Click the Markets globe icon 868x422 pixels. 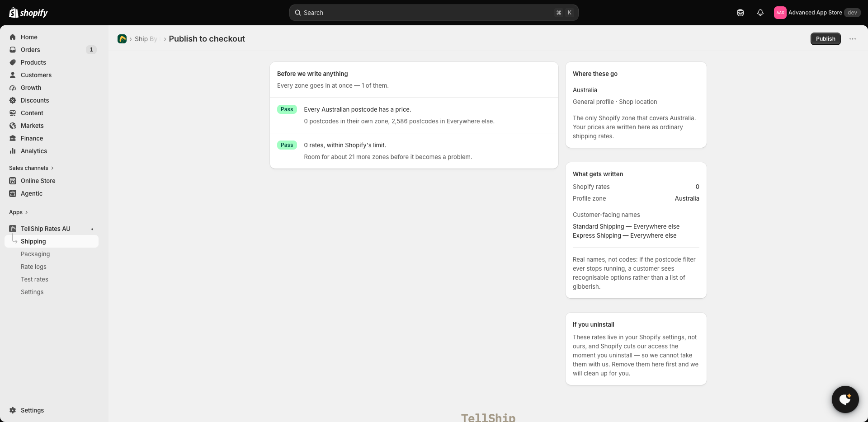point(13,126)
